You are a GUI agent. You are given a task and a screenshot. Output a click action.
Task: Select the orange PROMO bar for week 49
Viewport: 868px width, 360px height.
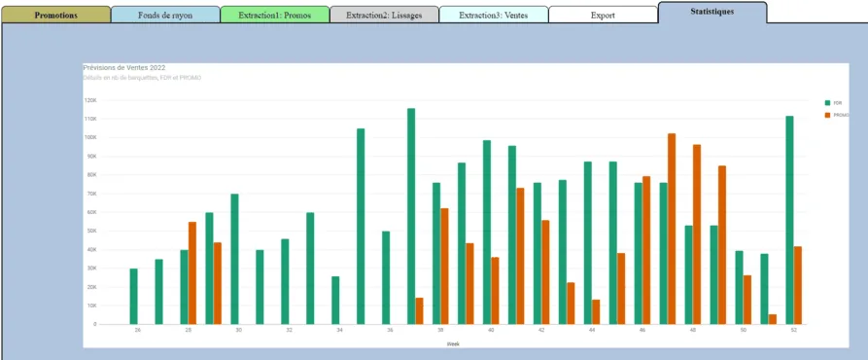(722, 245)
